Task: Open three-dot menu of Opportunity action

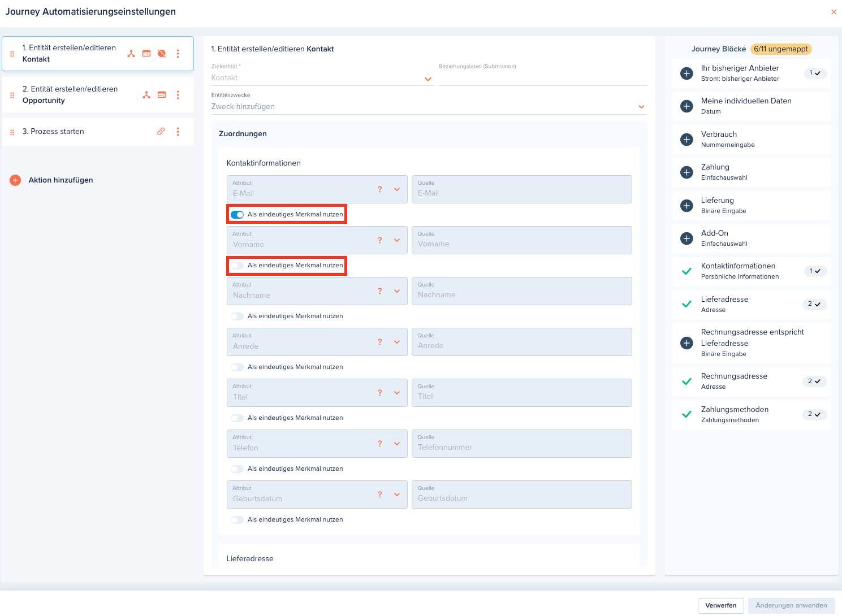Action: 178,95
